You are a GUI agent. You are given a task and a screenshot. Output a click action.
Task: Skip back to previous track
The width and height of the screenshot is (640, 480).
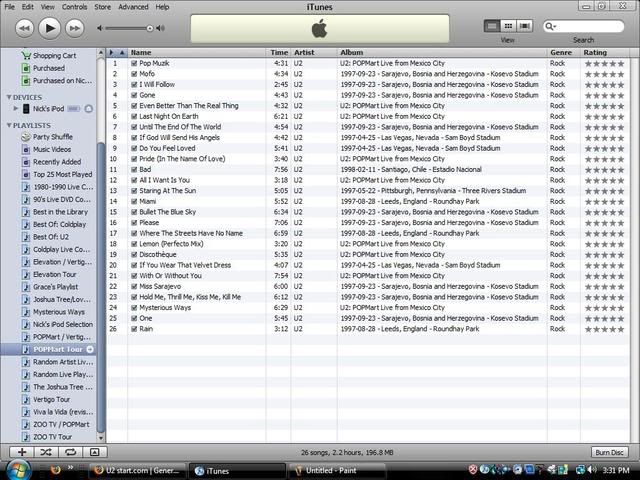point(24,28)
